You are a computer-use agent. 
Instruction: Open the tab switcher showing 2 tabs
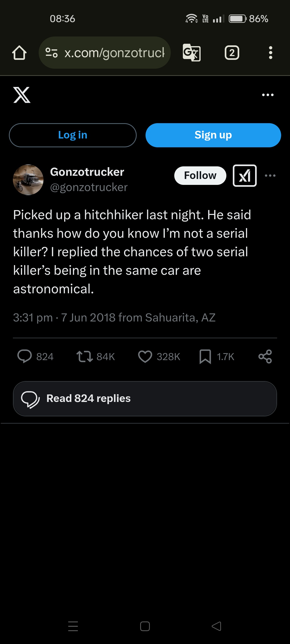232,53
